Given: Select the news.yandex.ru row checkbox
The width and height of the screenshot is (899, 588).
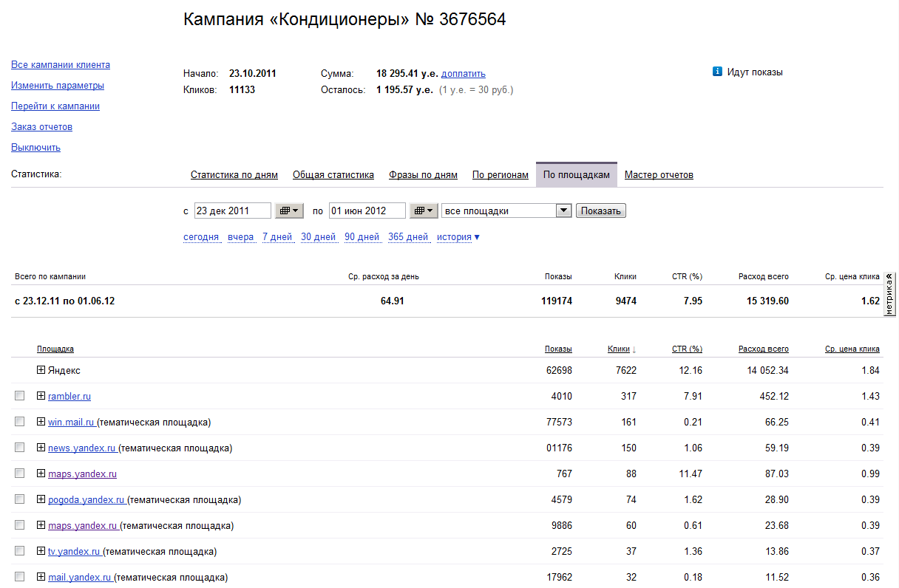Looking at the screenshot, I should pyautogui.click(x=19, y=448).
